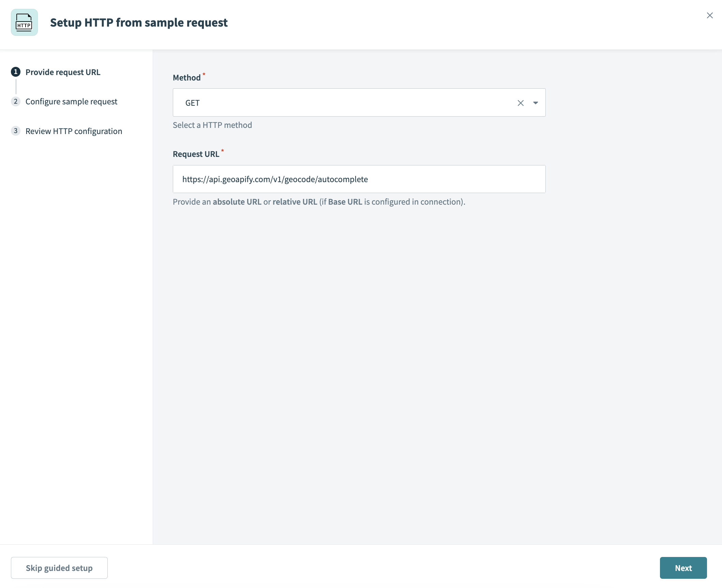722x588 pixels.
Task: Click the step 1 circle beside Provide request URL
Action: pyautogui.click(x=16, y=72)
